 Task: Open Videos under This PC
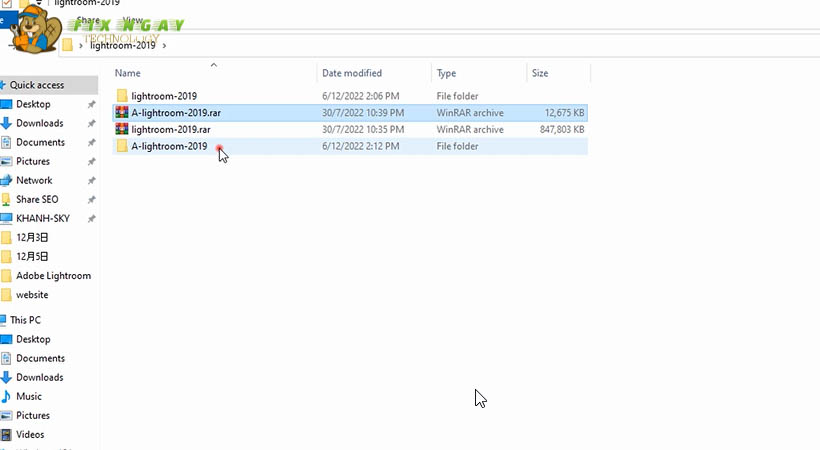[x=30, y=434]
